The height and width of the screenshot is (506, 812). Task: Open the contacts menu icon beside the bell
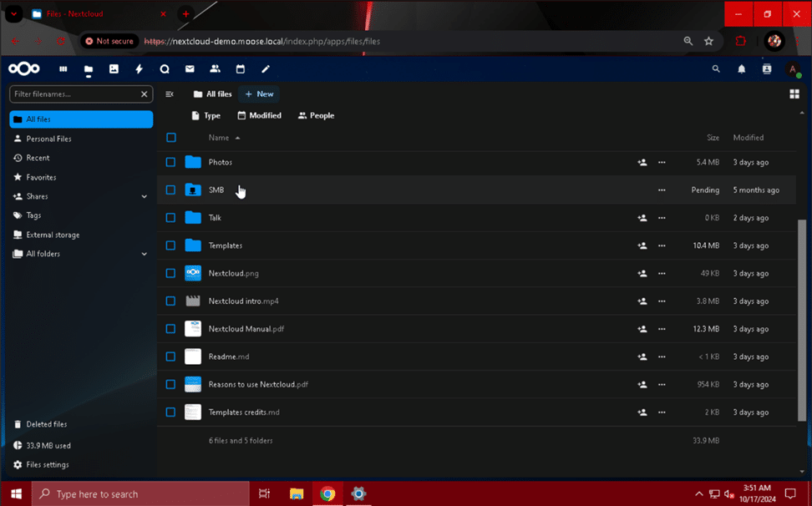coord(767,68)
